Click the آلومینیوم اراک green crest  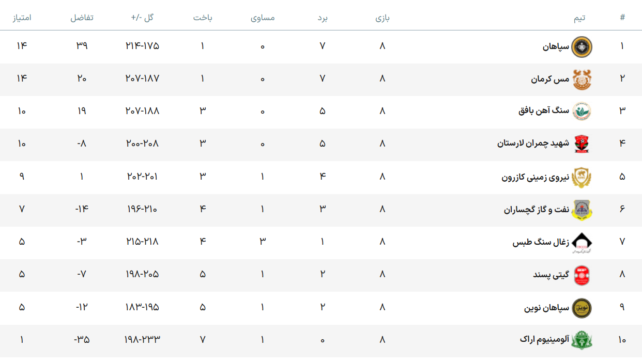582,340
